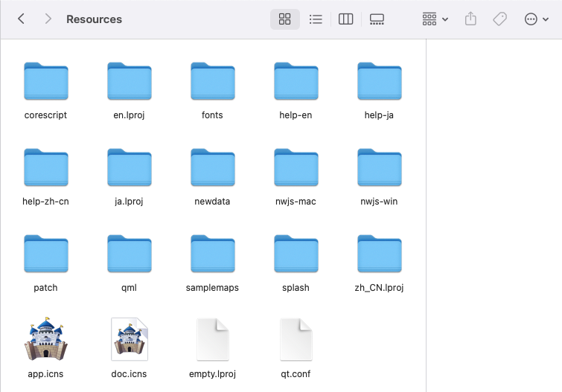Select the fonts folder icon

(x=213, y=81)
